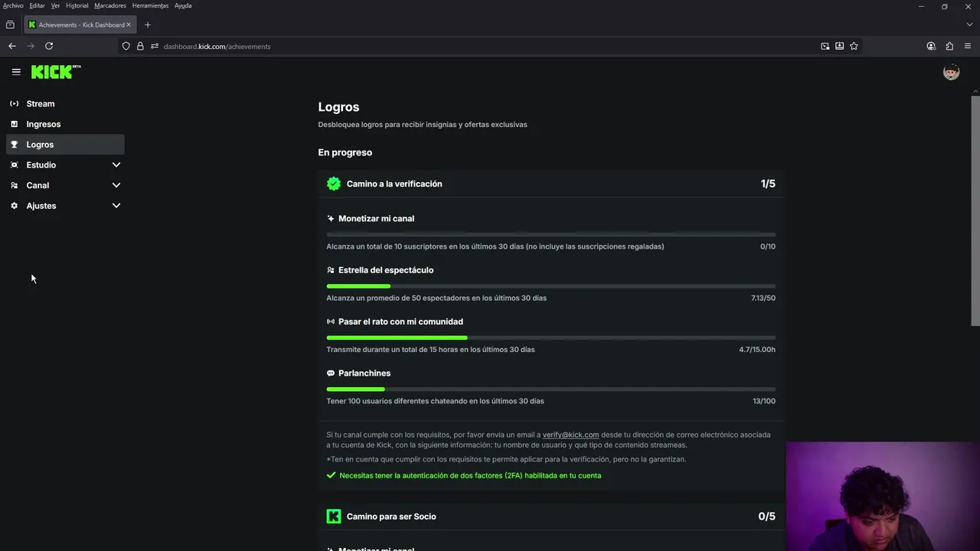Click the 7.13/50 viewers value
Viewport: 980px width, 551px height.
763,298
